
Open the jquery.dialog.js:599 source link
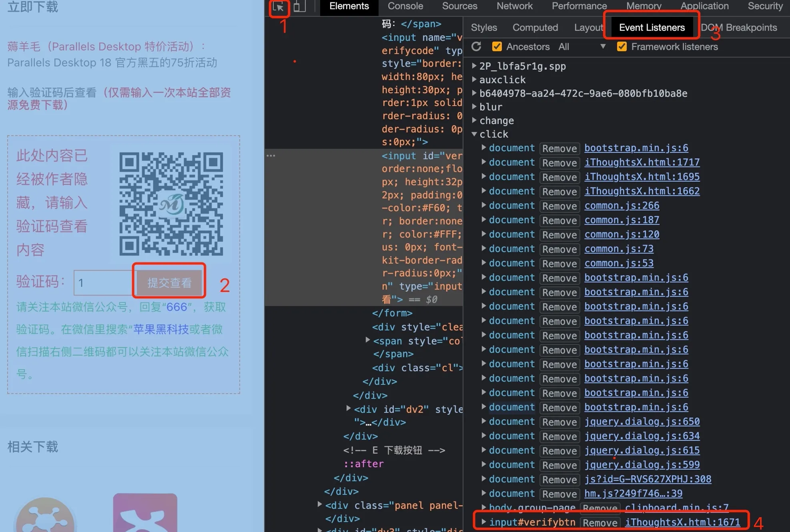pos(642,464)
